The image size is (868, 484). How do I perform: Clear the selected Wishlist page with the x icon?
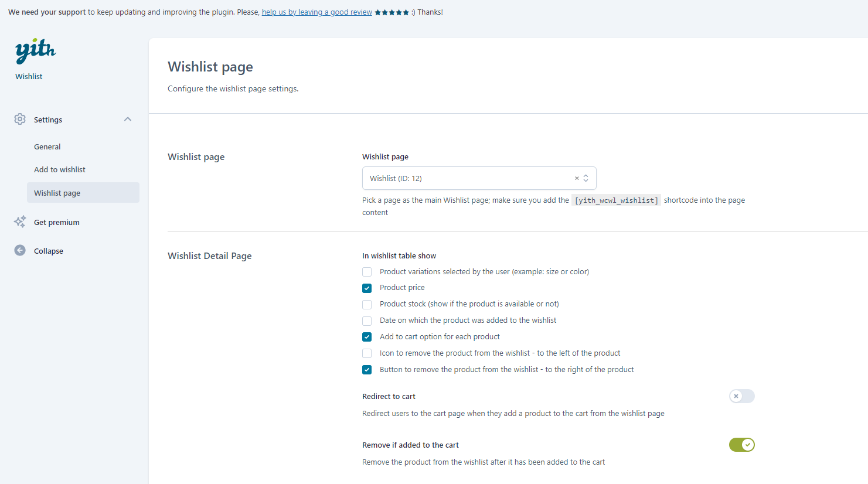(x=577, y=178)
